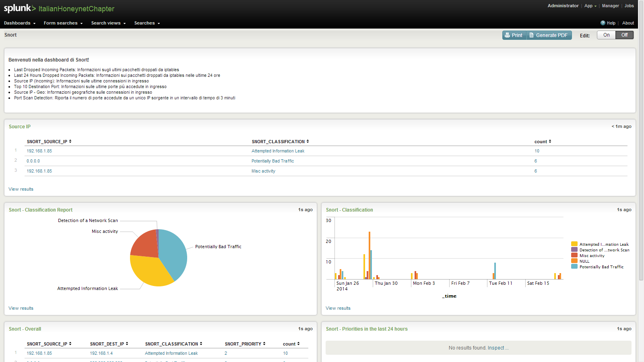Sort Overall table by SNORT_CLASSIFICATION arrows
This screenshot has height=362, width=644.
pyautogui.click(x=201, y=344)
